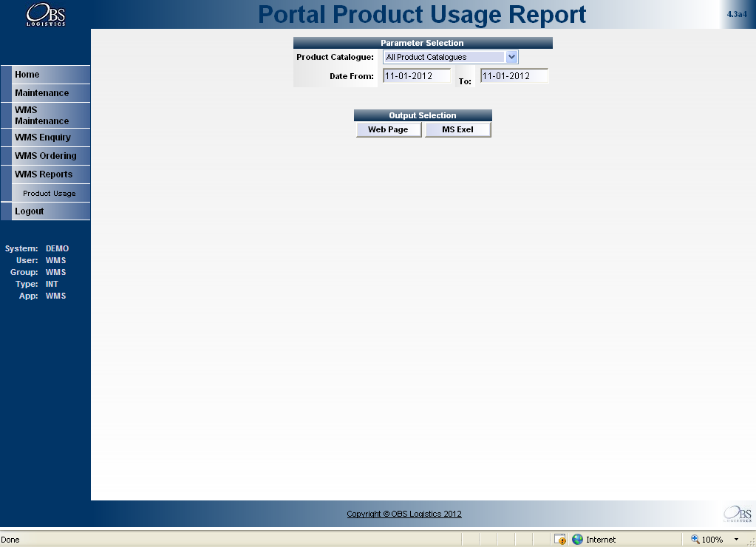Click the Date From input field
Viewport: 756px width, 547px height.
(x=417, y=75)
